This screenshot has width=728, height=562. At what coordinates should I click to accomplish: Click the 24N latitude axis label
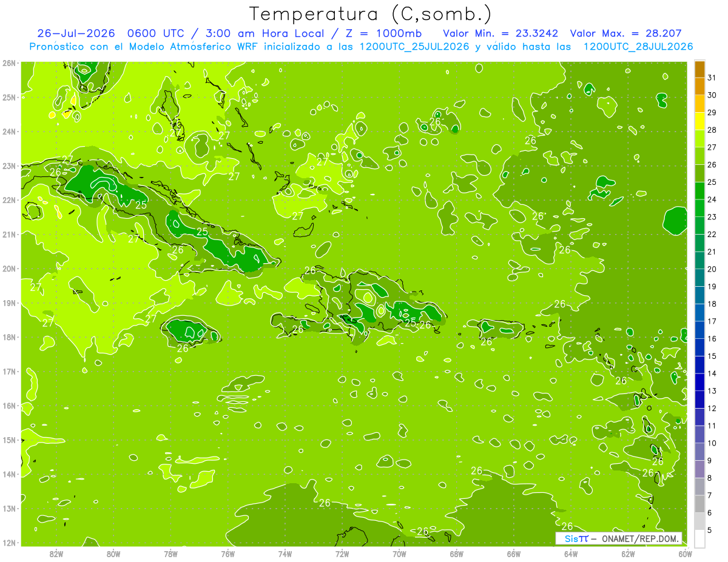click(9, 132)
